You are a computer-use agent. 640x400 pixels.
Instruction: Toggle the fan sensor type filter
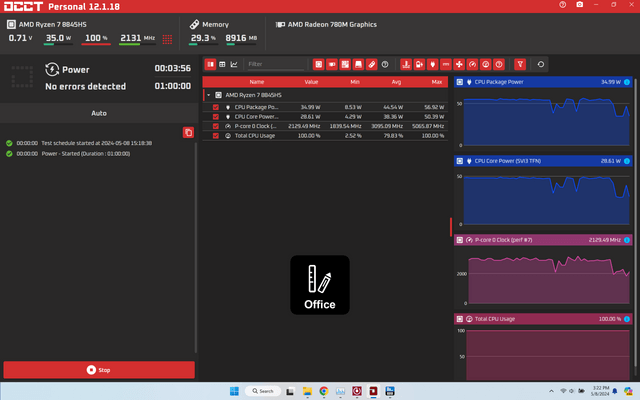[459, 64]
